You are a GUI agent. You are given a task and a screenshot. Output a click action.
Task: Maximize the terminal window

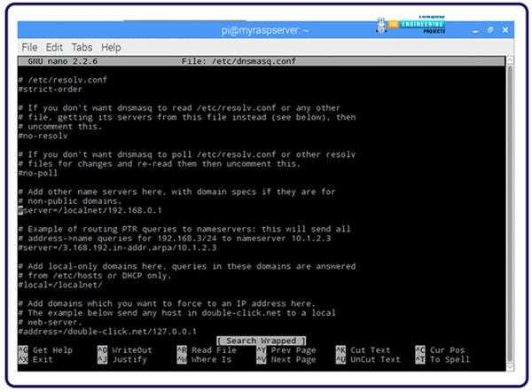pyautogui.click(x=490, y=30)
